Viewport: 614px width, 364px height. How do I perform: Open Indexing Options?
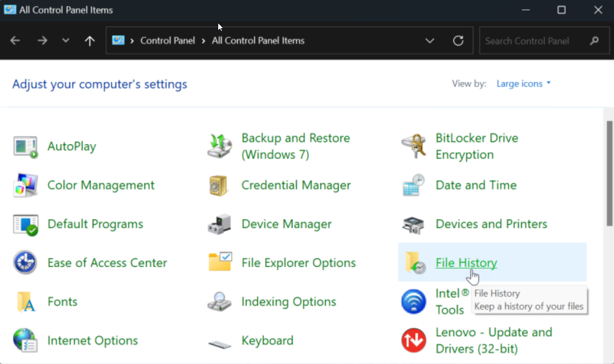(x=288, y=301)
